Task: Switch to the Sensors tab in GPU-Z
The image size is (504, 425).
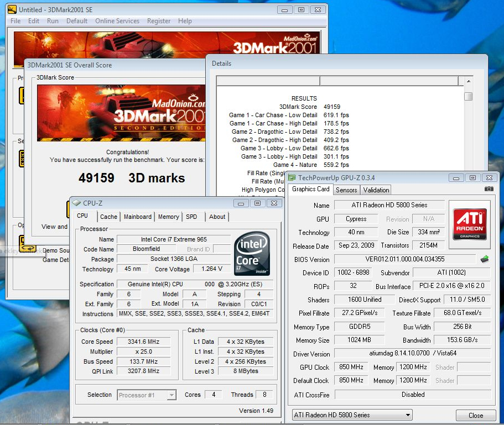Action: click(x=346, y=190)
